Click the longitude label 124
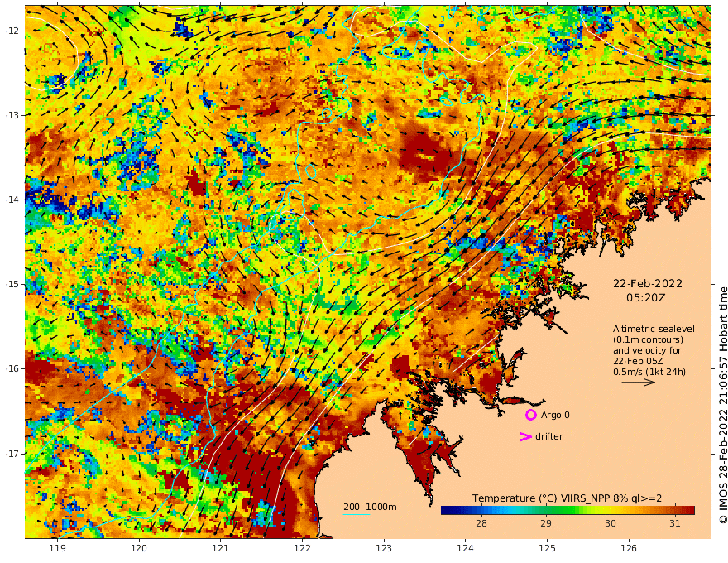728x563 pixels. coord(465,548)
